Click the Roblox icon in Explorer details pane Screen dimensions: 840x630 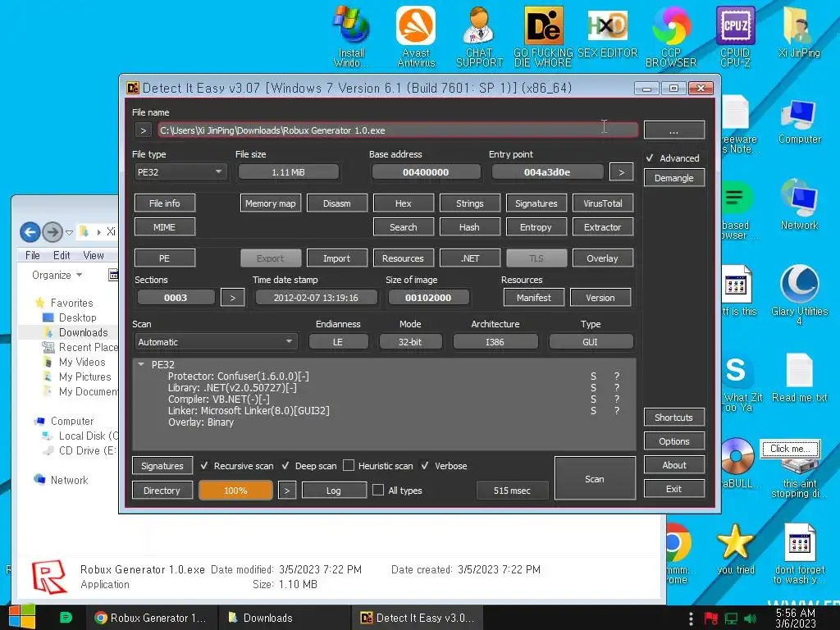pyautogui.click(x=49, y=577)
